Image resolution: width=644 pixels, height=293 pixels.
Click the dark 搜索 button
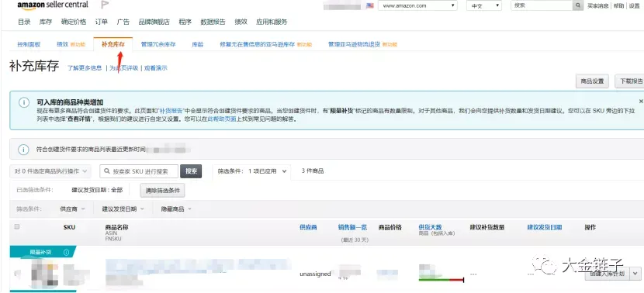coord(191,171)
